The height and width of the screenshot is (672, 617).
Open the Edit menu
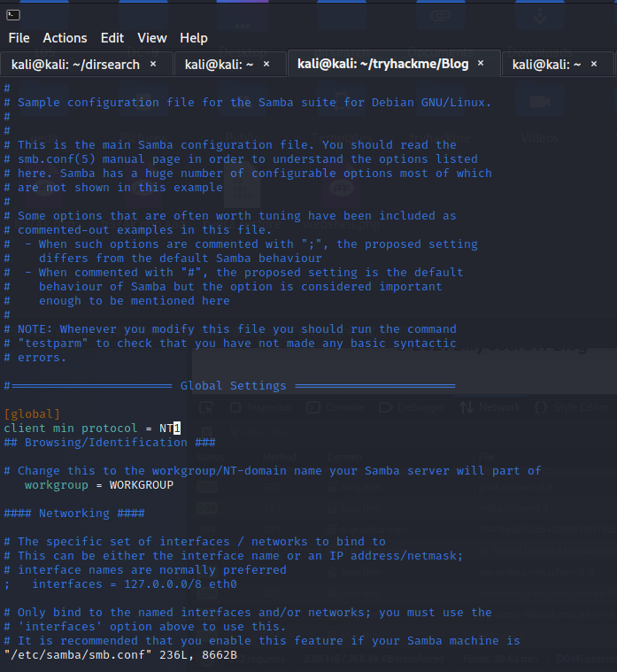112,38
